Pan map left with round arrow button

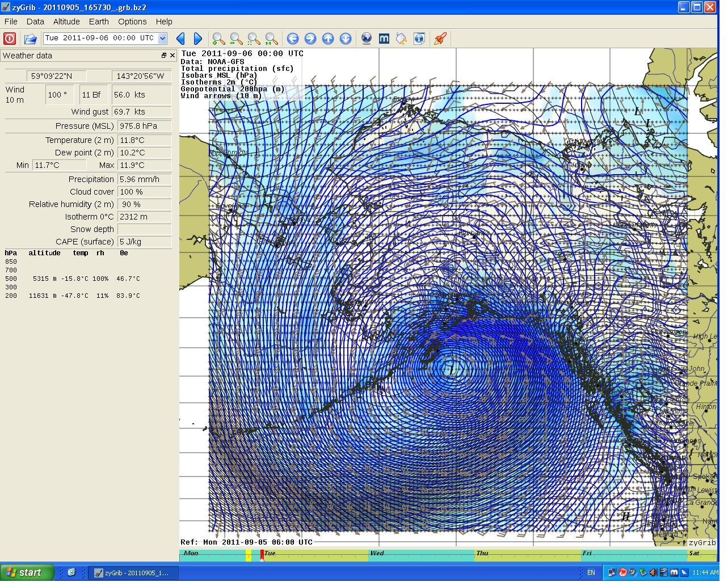[293, 39]
